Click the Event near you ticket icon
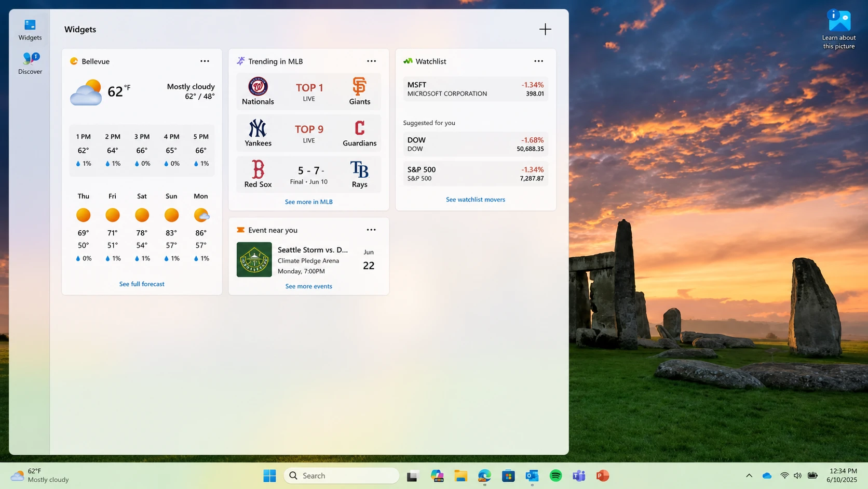This screenshot has height=489, width=868. pos(240,230)
